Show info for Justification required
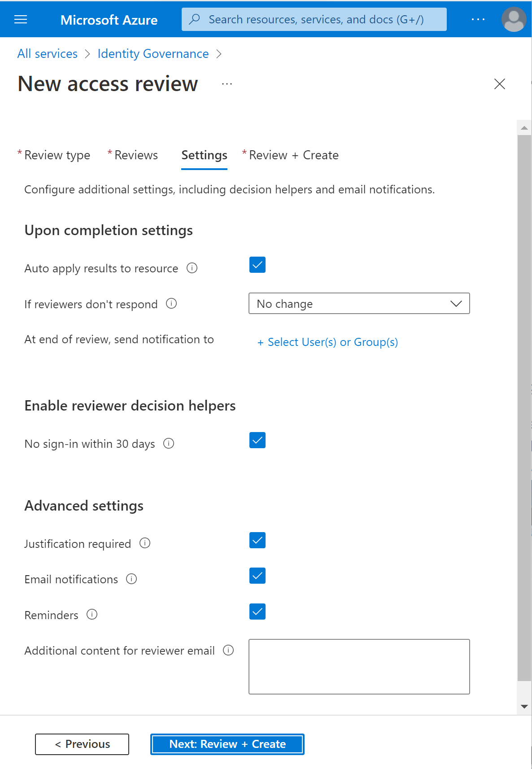Screen dimensions: 532x769 pos(145,543)
